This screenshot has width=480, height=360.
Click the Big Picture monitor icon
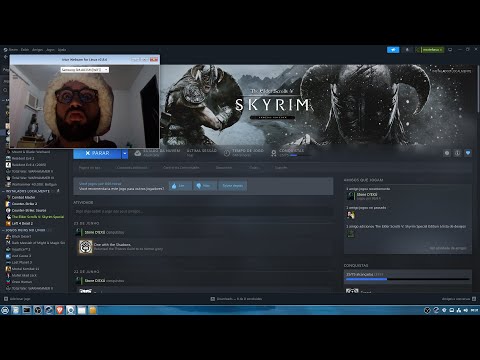(x=450, y=50)
